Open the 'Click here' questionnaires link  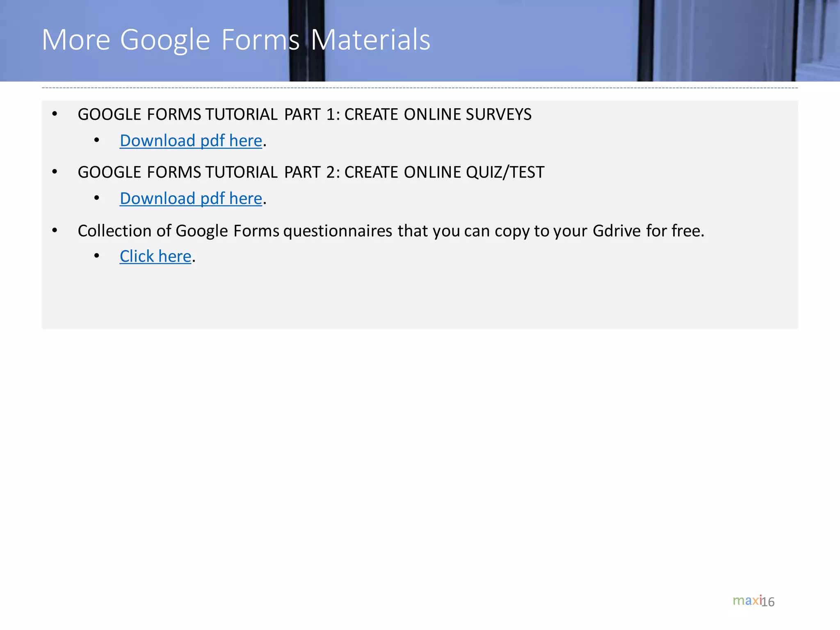[x=155, y=256]
